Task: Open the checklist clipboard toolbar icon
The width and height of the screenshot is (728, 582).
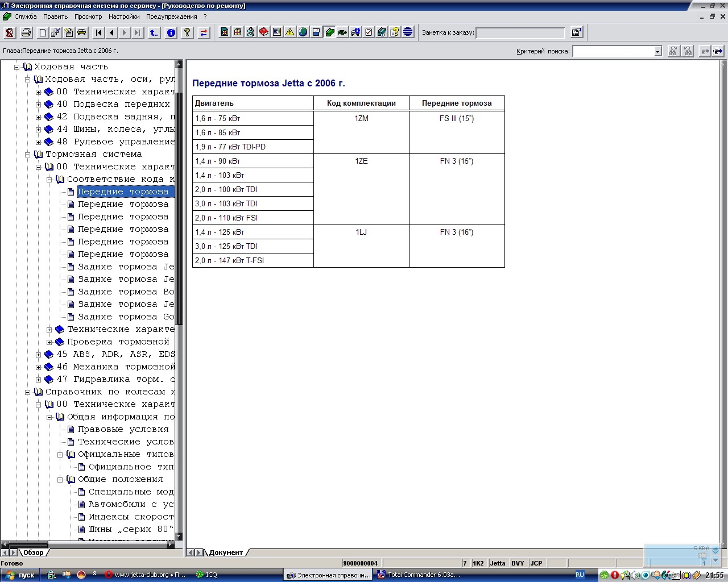Action: coord(369,32)
